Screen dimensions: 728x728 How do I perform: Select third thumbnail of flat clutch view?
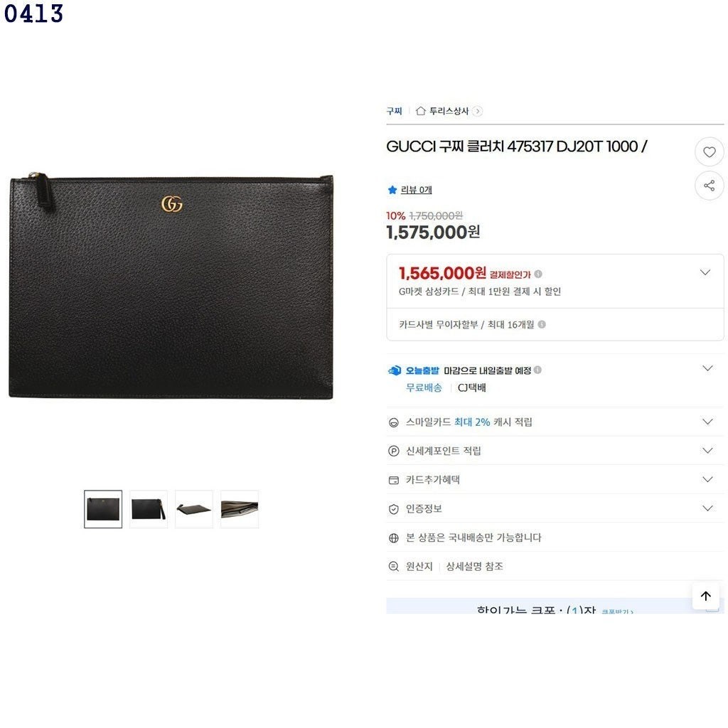194,509
